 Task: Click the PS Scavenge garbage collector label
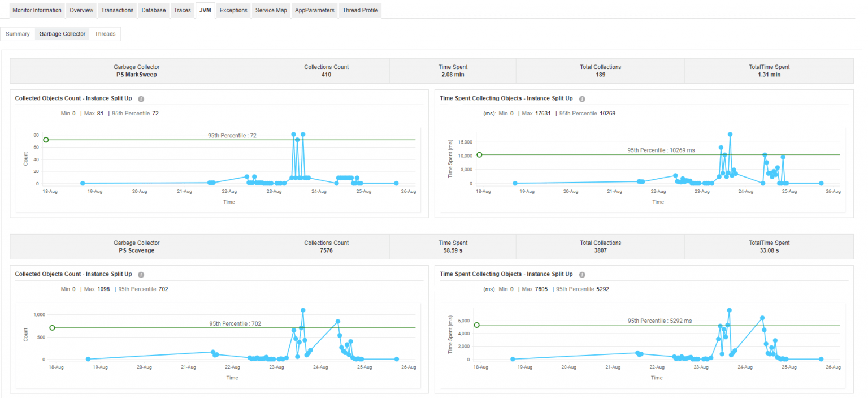[x=136, y=249]
